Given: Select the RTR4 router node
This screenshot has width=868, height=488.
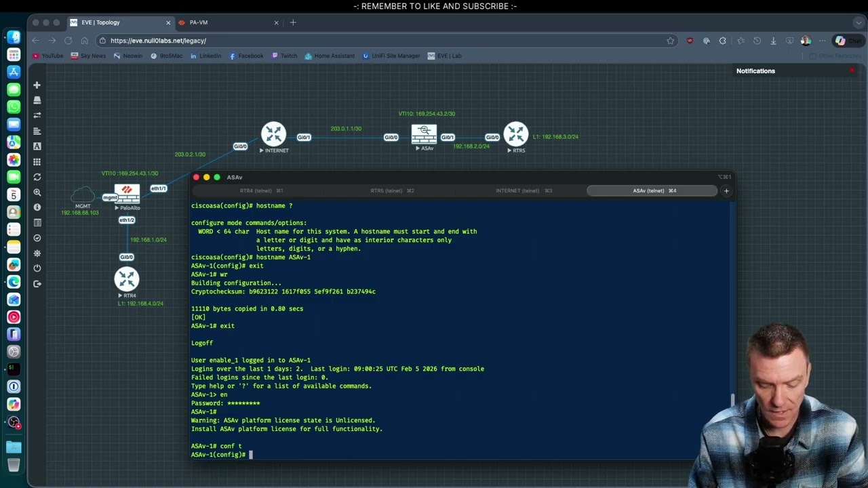Looking at the screenshot, I should [127, 279].
